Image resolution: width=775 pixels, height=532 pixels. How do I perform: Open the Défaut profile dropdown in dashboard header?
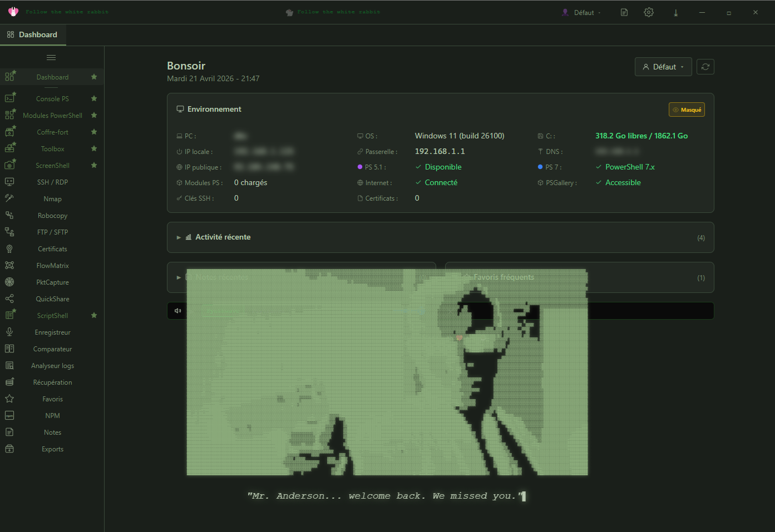tap(663, 67)
